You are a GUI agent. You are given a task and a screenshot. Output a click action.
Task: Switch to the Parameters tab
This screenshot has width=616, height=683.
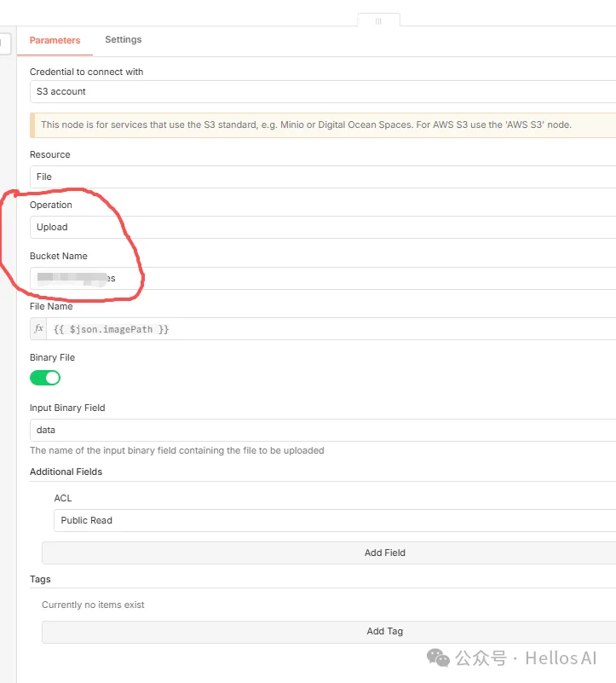(x=55, y=40)
